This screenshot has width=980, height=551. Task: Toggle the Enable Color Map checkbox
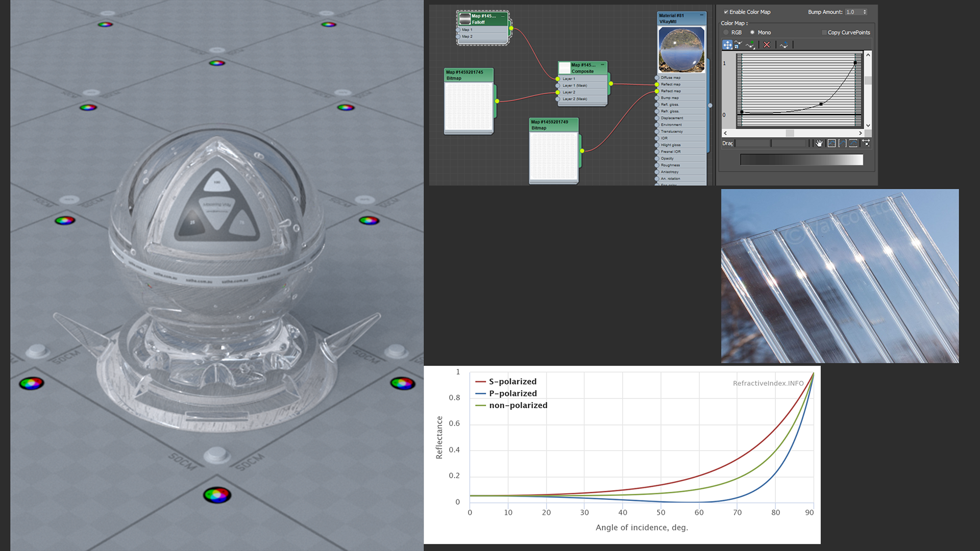click(726, 12)
